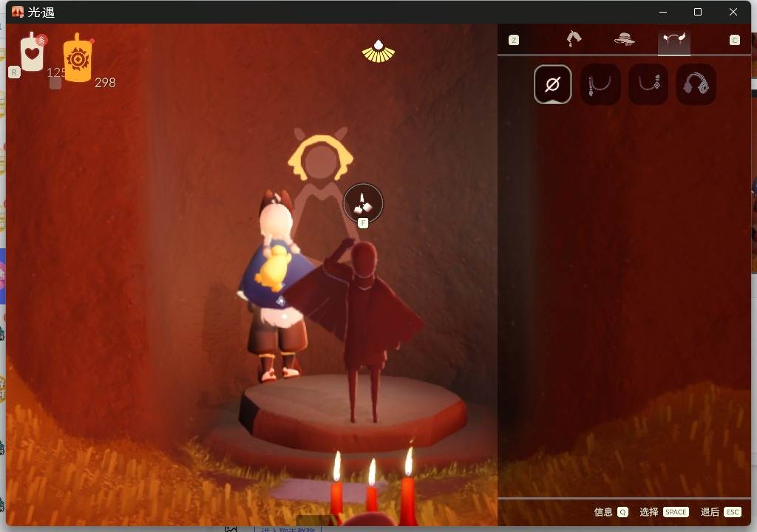Open the heart candle currency icon

click(32, 52)
